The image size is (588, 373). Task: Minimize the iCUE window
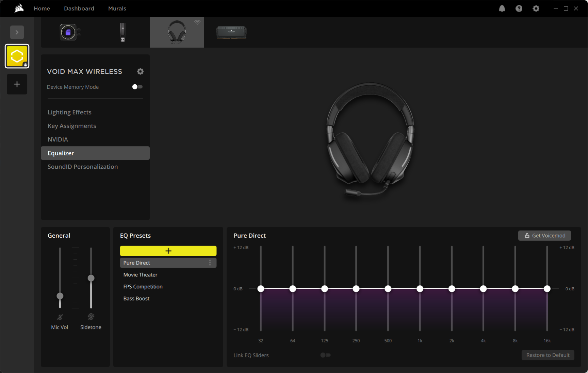(x=556, y=9)
